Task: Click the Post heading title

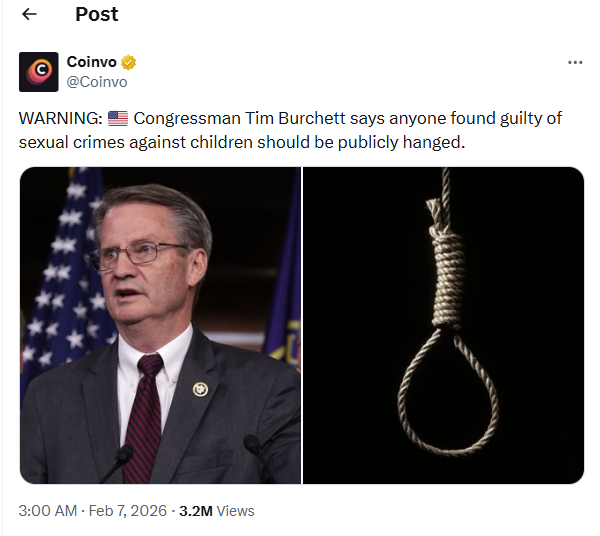Action: pyautogui.click(x=96, y=14)
